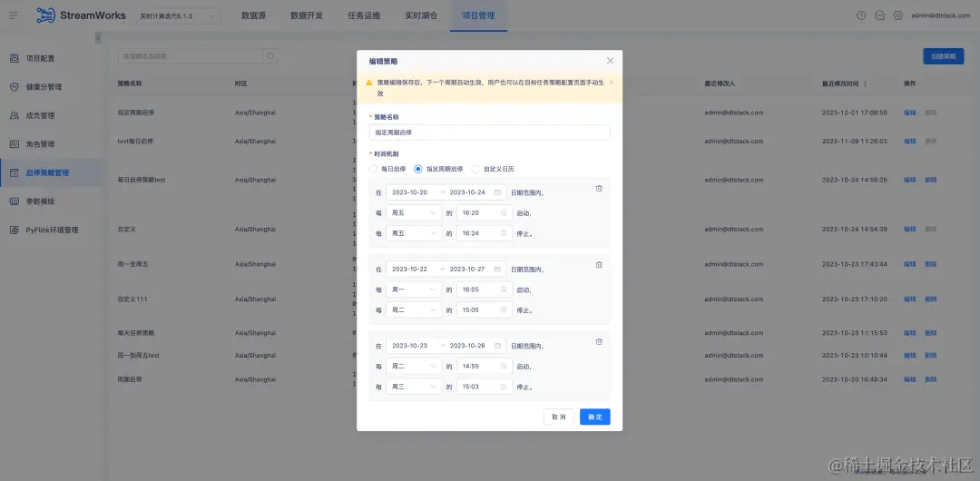Dismiss the yellow warning banner
Screen dimensions: 980x481
612,82
